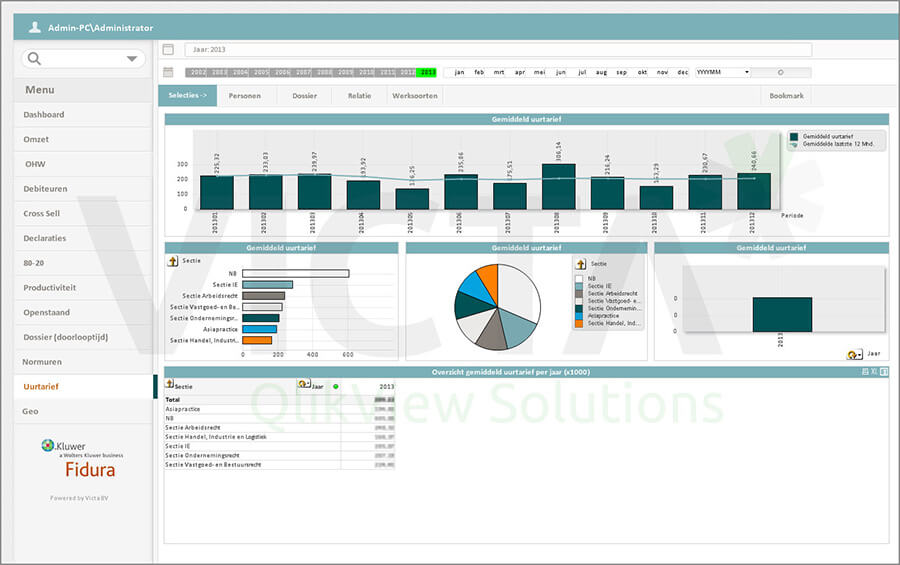Click the Sectie Arbeidsrecht table row

[x=280, y=427]
